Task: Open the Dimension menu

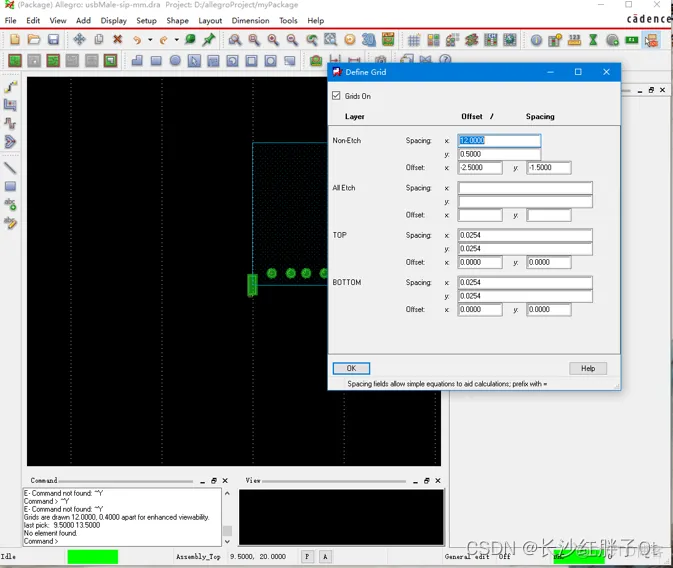Action: click(251, 21)
